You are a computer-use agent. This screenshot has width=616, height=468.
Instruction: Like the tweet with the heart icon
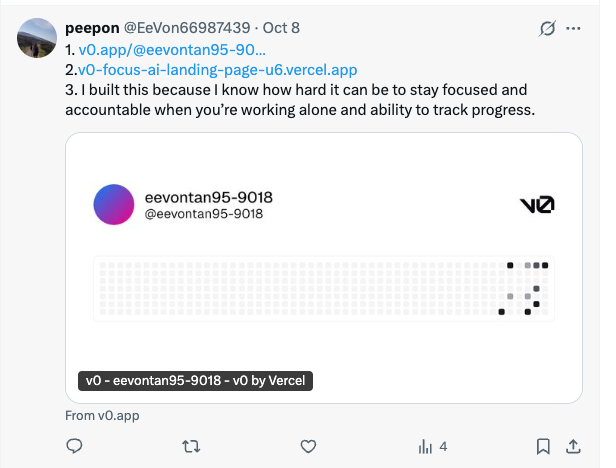point(309,446)
